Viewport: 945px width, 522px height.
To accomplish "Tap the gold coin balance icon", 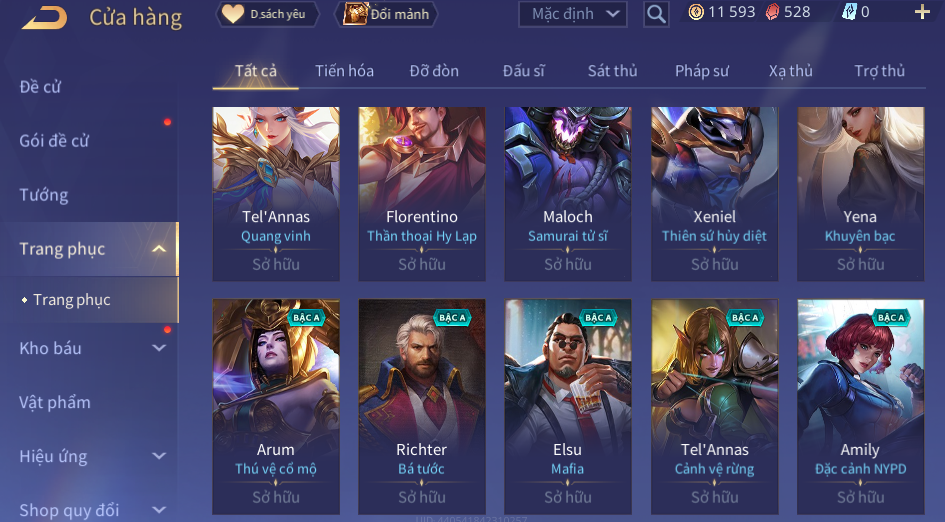I will (x=696, y=12).
